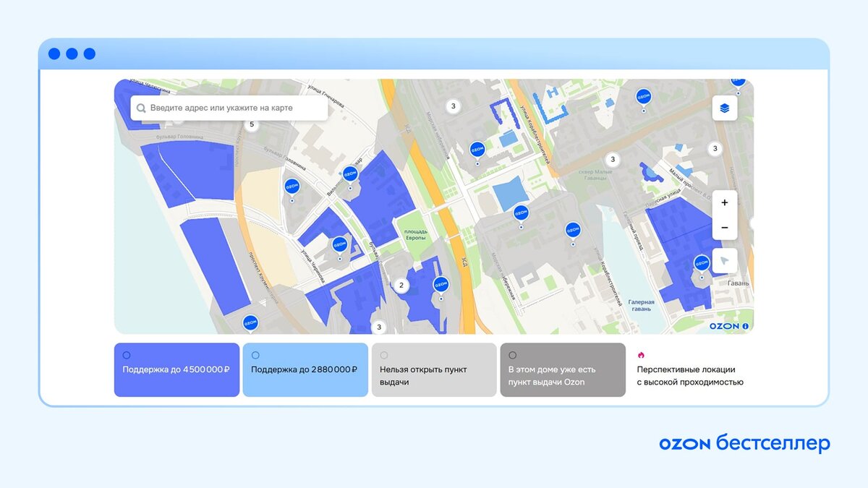868x488 pixels.
Task: Select Ozon pin near Гавань label
Action: 702,263
